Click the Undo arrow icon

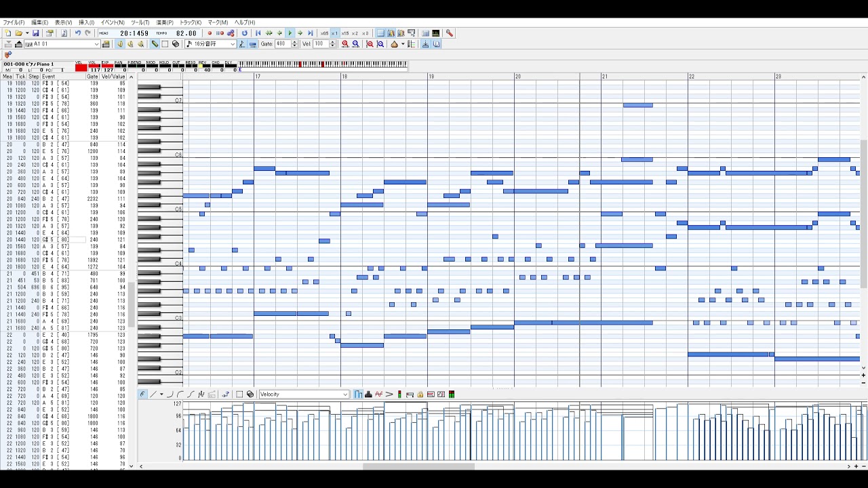pyautogui.click(x=77, y=33)
